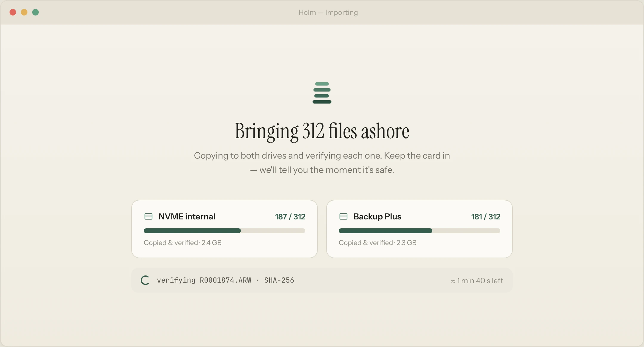Click the Backup Plus progress bar

(419, 231)
